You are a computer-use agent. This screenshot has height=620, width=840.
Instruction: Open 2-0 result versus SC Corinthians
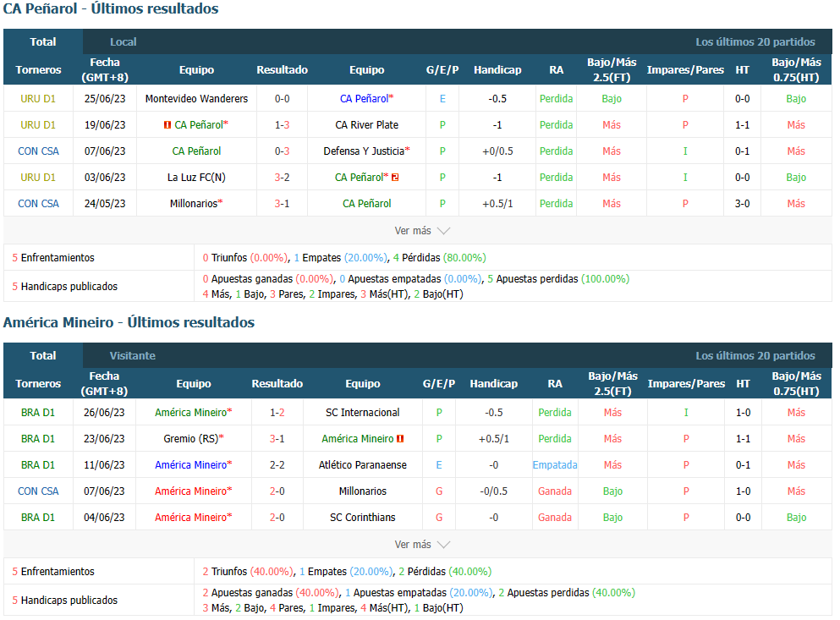[x=277, y=518]
